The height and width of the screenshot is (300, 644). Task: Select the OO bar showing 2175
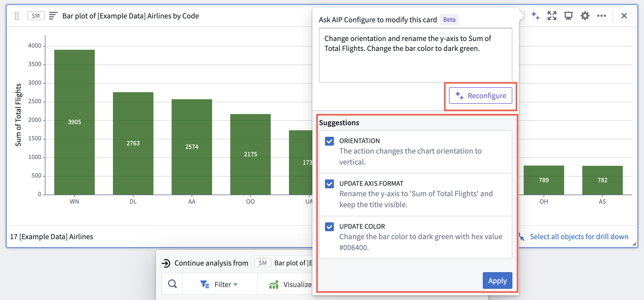point(250,154)
